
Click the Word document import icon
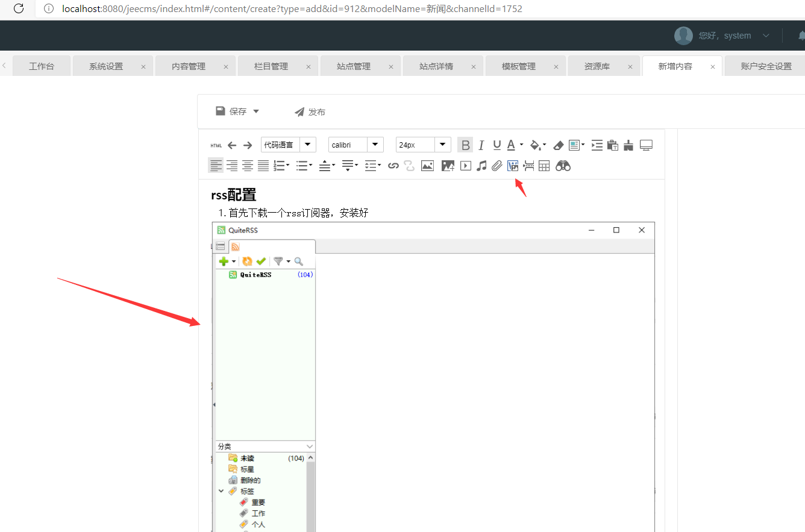tap(513, 166)
